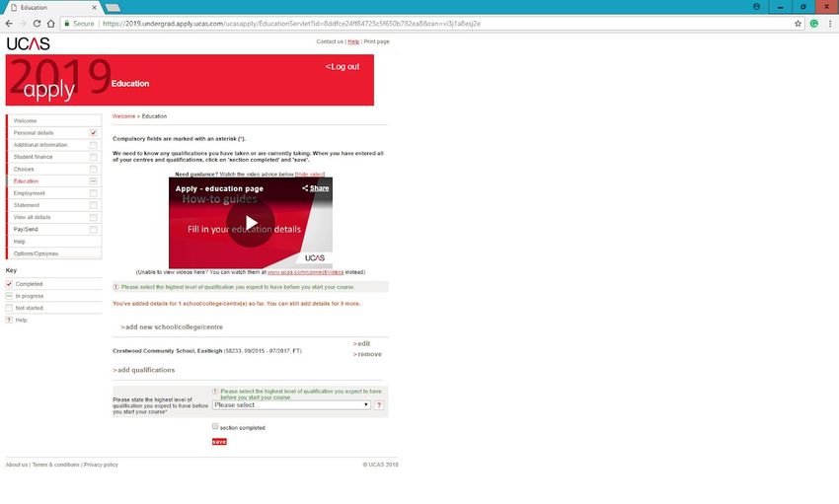Open About us footer link
The height and width of the screenshot is (504, 839).
pos(17,465)
